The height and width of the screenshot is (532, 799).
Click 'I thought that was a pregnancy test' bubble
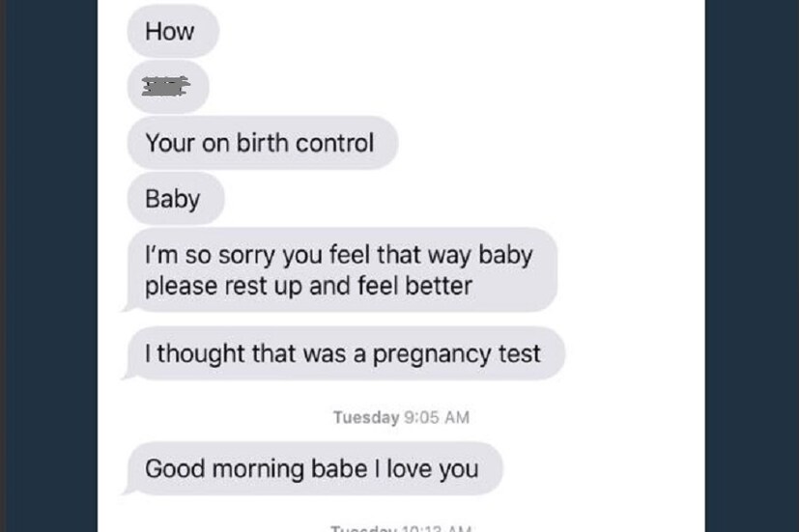tap(345, 353)
